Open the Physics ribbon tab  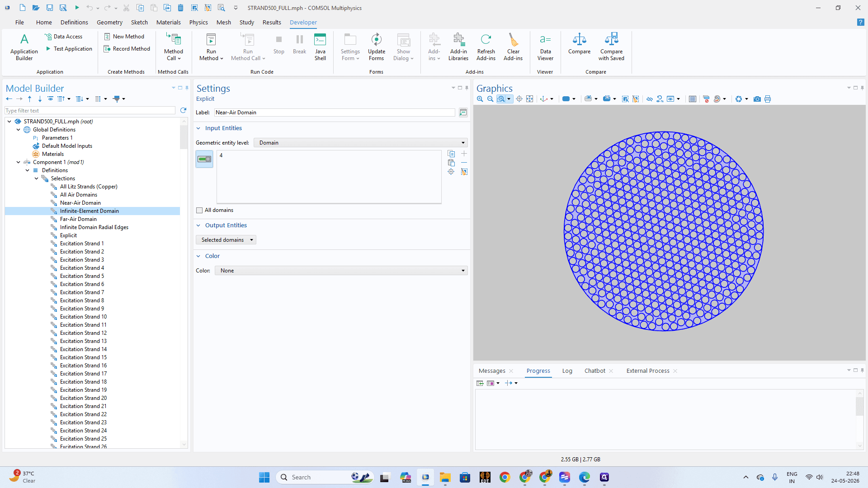(198, 22)
